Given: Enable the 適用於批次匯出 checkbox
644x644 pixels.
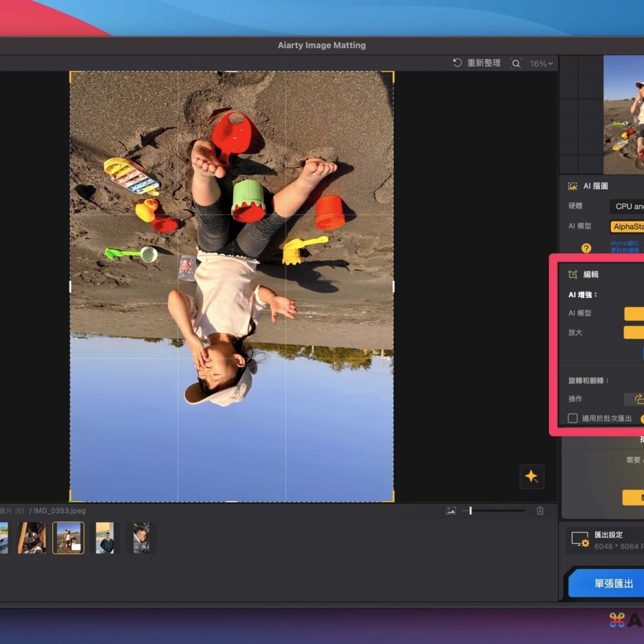Looking at the screenshot, I should [x=572, y=418].
